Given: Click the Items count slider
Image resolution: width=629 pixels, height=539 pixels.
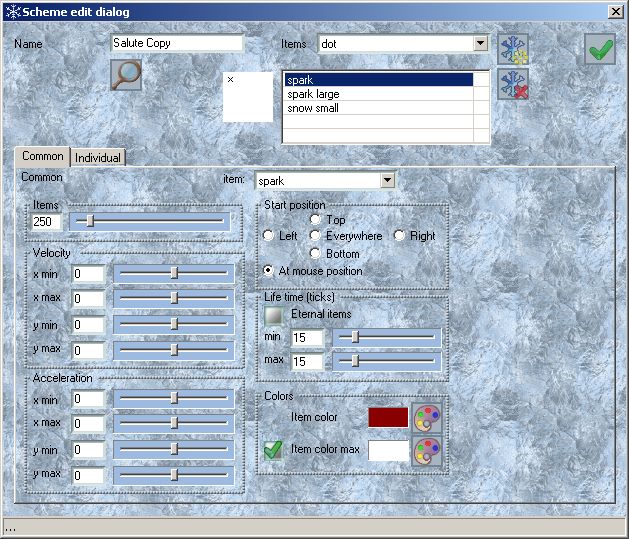Looking at the screenshot, I should [155, 221].
